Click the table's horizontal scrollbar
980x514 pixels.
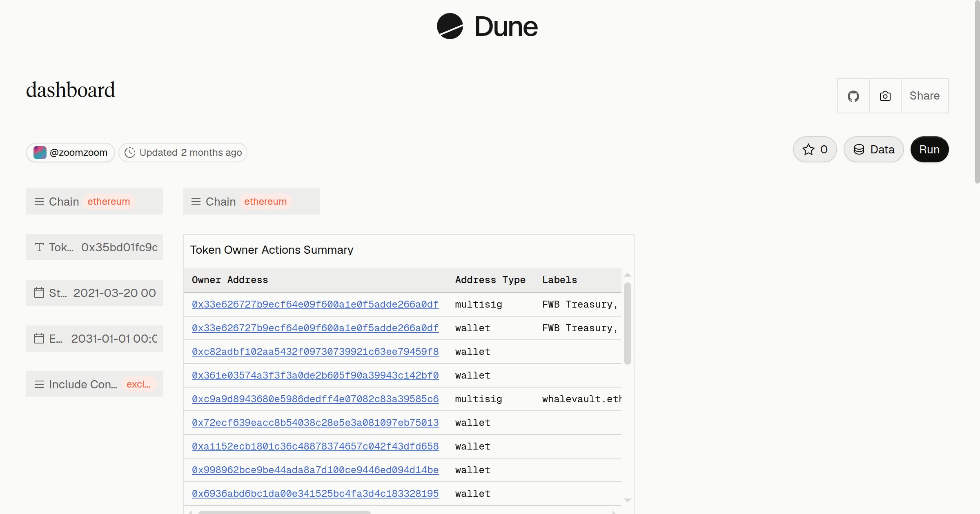[x=284, y=512]
